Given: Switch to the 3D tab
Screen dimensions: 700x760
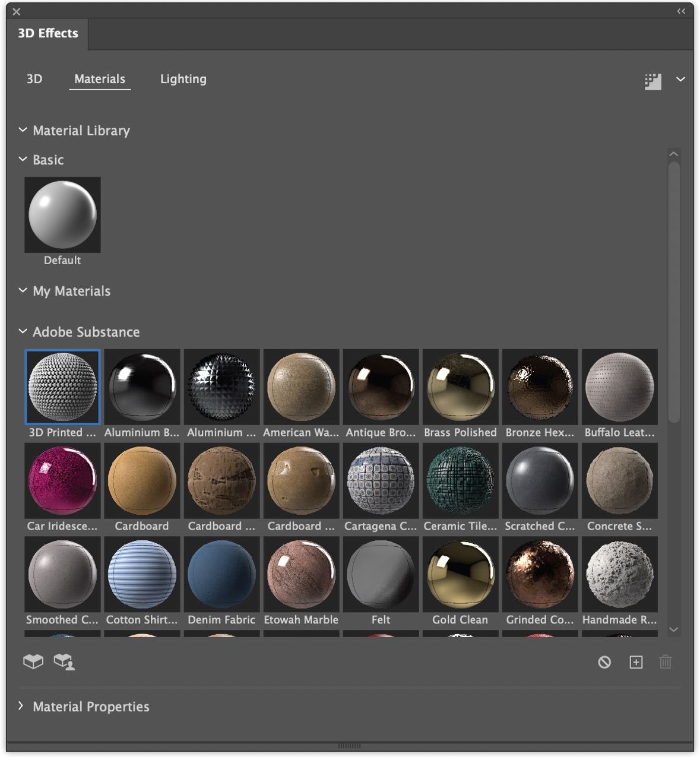Looking at the screenshot, I should (x=34, y=79).
